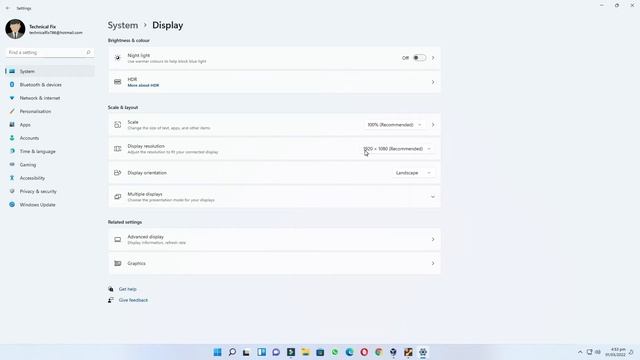Click the Time & language clock icon

12,151
